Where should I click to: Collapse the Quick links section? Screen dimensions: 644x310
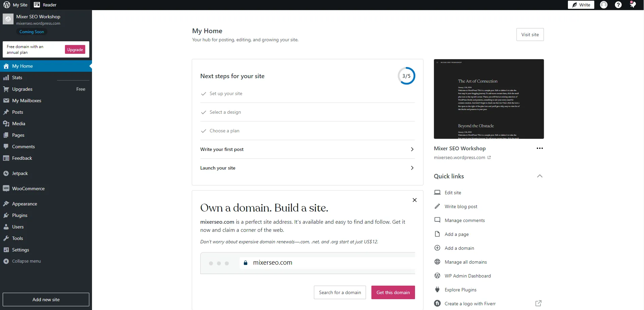pos(539,176)
